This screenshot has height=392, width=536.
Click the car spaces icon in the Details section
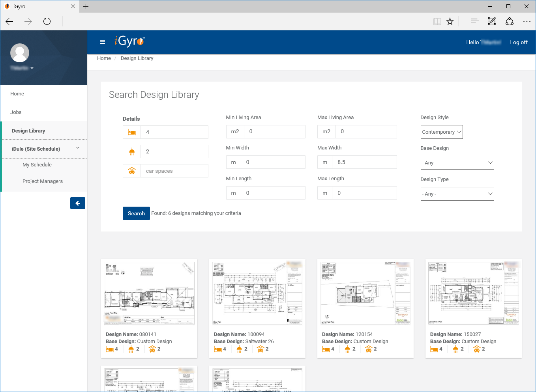132,171
